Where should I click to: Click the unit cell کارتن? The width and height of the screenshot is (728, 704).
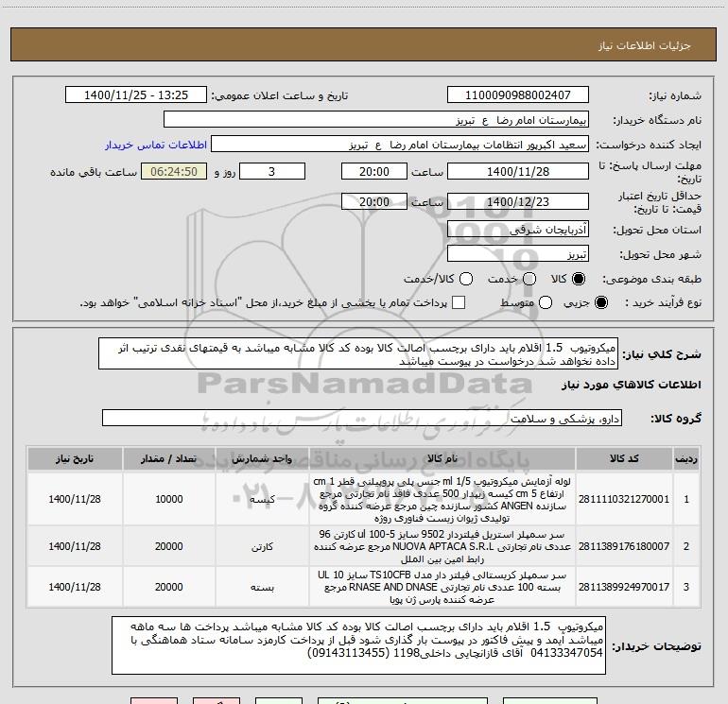tap(262, 547)
